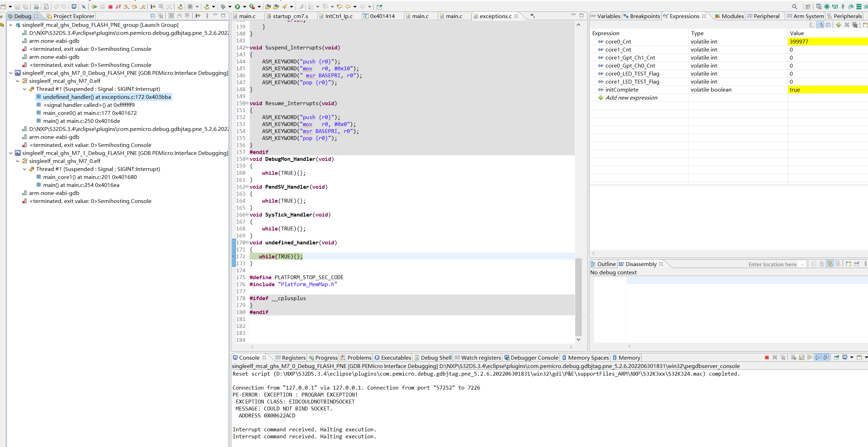This screenshot has height=447, width=868.
Task: Click the Resume debug toolbar icon
Action: pyautogui.click(x=94, y=7)
